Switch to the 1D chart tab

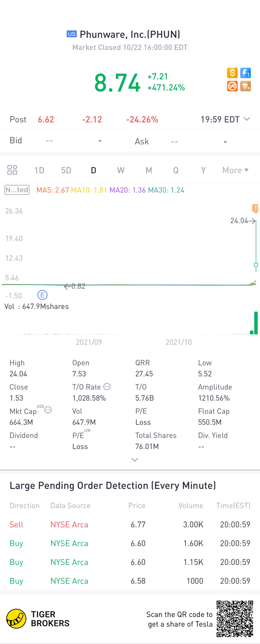point(39,170)
